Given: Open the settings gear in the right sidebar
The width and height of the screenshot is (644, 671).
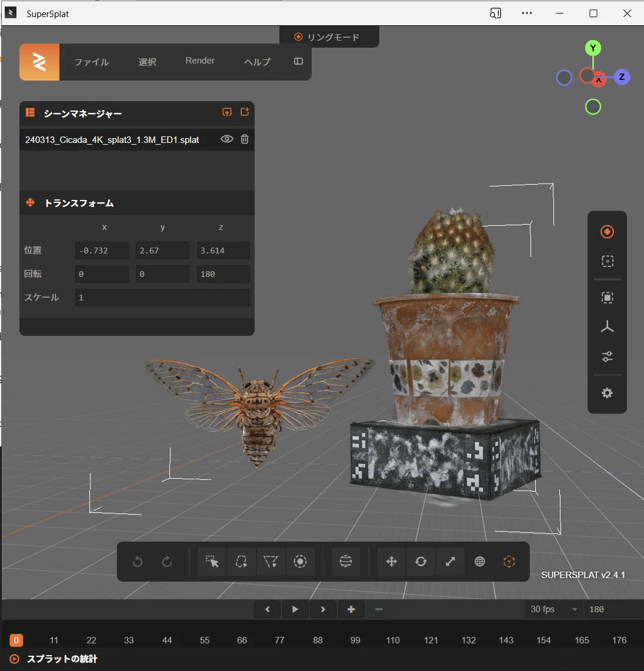Looking at the screenshot, I should coord(607,393).
